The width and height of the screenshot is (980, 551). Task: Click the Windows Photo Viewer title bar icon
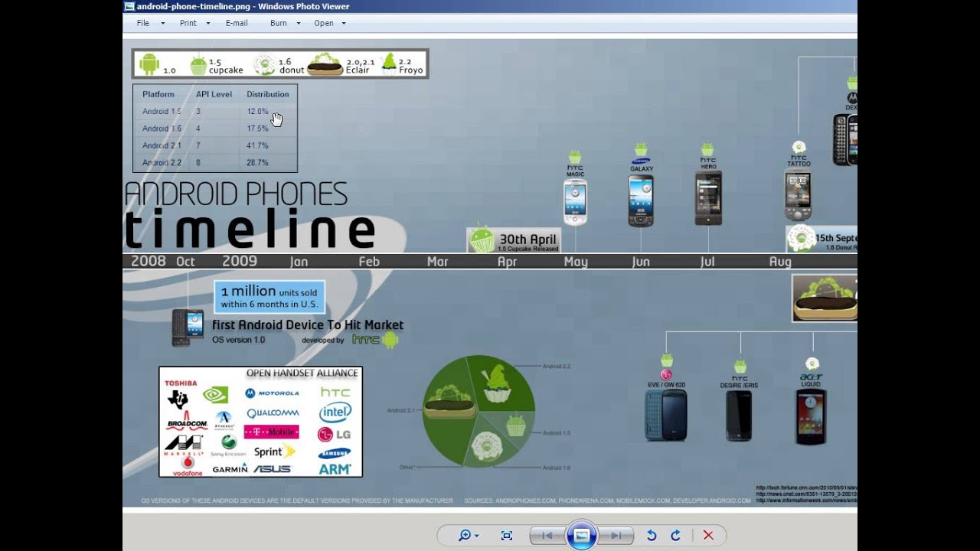[x=129, y=6]
